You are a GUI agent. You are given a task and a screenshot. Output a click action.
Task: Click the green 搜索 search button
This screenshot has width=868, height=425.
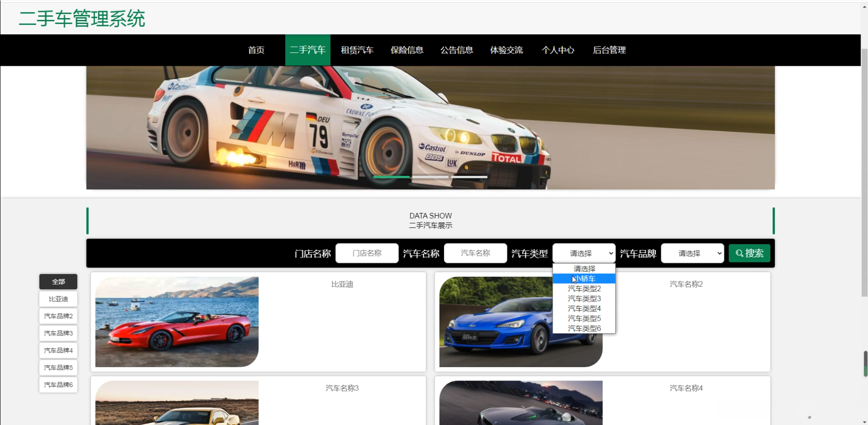coord(749,253)
